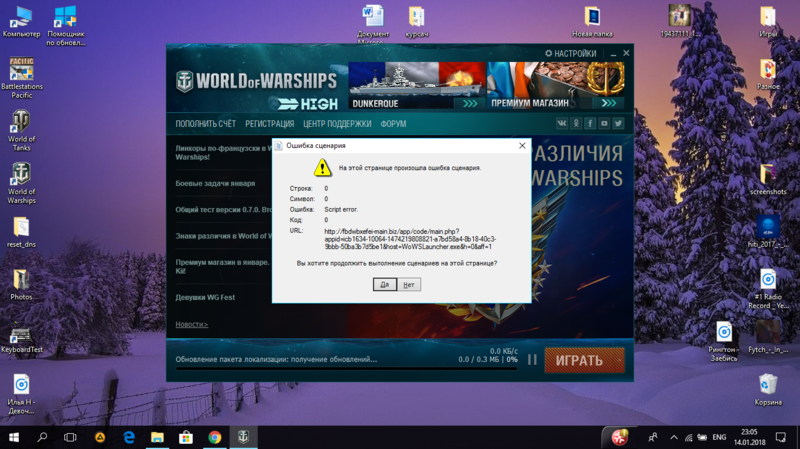Open the dropdown arrow on ИГРАТЬ button
This screenshot has height=449, width=800.
pyautogui.click(x=620, y=360)
